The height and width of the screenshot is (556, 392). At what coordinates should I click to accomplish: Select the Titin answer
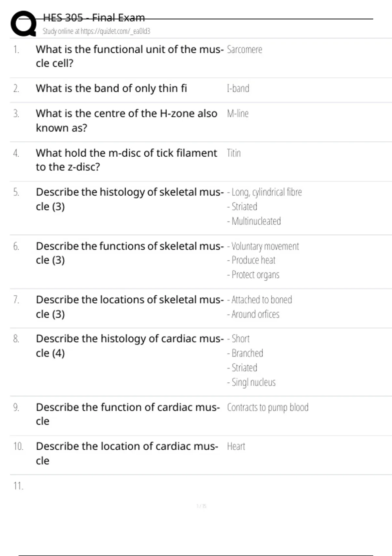(x=234, y=153)
